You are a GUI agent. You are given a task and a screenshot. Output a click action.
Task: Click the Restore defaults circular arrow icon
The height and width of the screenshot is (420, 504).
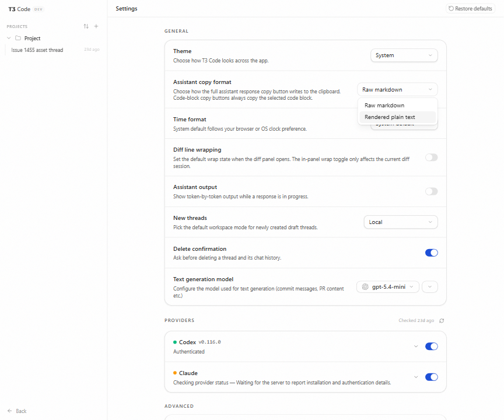pyautogui.click(x=452, y=8)
